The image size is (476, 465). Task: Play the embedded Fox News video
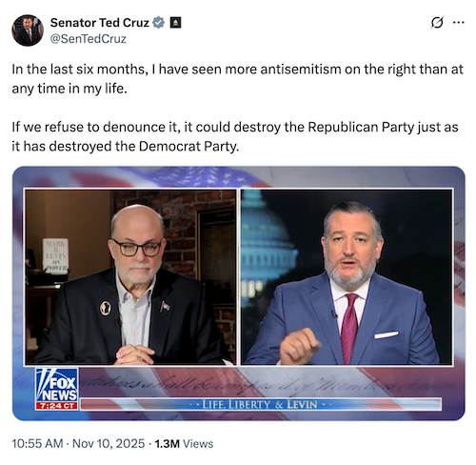coord(239,293)
